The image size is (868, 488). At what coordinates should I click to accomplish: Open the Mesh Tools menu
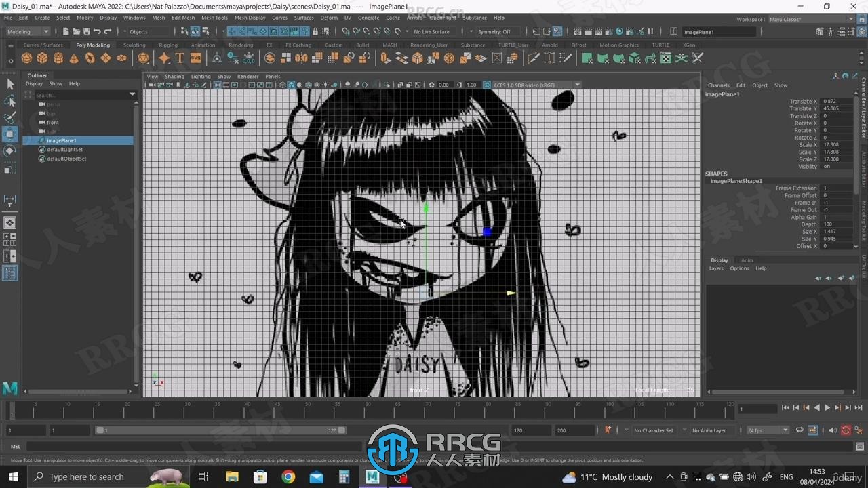(214, 18)
